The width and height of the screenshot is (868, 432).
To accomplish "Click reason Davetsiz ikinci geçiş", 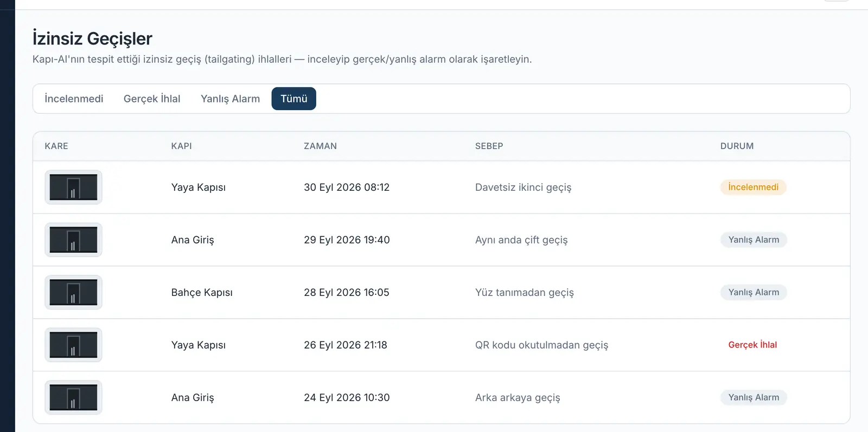I will click(523, 187).
